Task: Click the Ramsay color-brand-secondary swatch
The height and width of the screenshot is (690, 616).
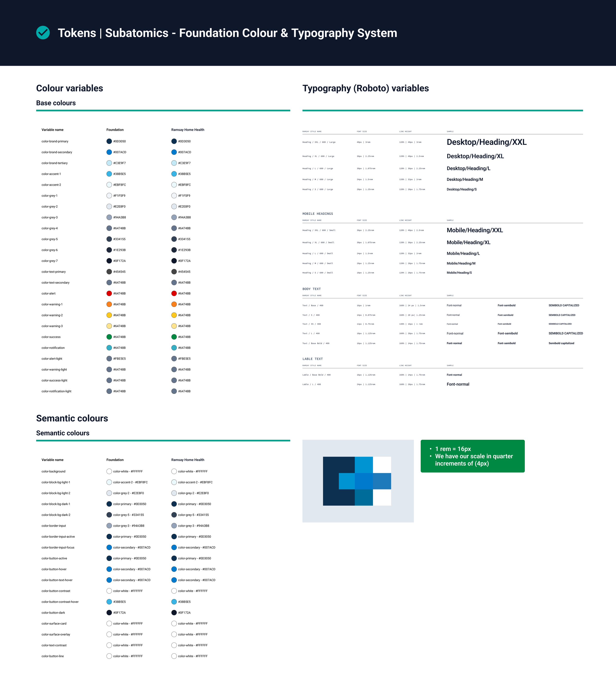Action: (x=174, y=152)
